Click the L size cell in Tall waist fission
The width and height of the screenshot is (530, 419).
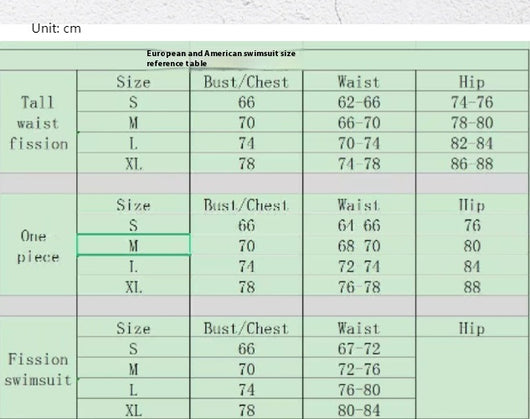134,143
